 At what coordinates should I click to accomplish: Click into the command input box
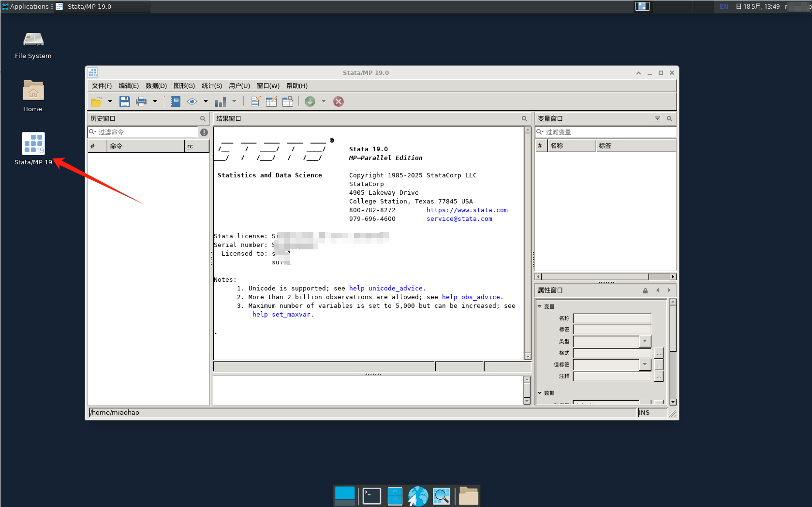tap(368, 390)
